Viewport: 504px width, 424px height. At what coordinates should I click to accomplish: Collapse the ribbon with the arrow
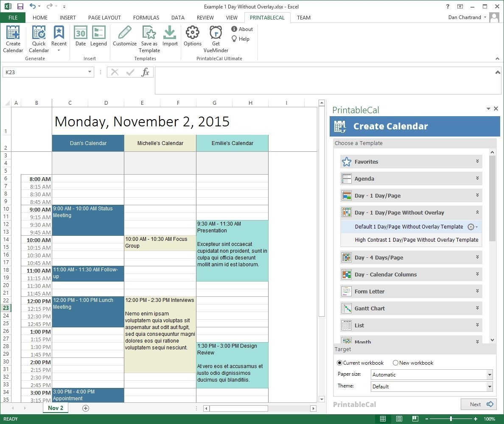click(497, 59)
